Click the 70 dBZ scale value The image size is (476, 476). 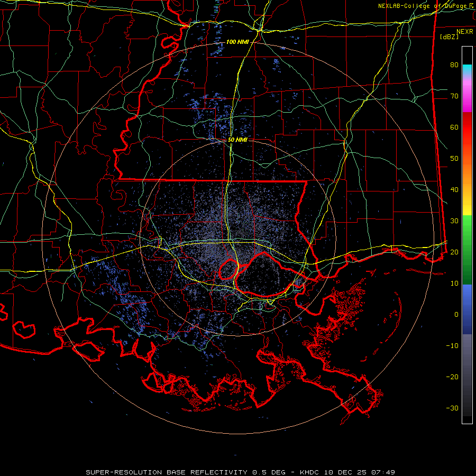coord(454,96)
